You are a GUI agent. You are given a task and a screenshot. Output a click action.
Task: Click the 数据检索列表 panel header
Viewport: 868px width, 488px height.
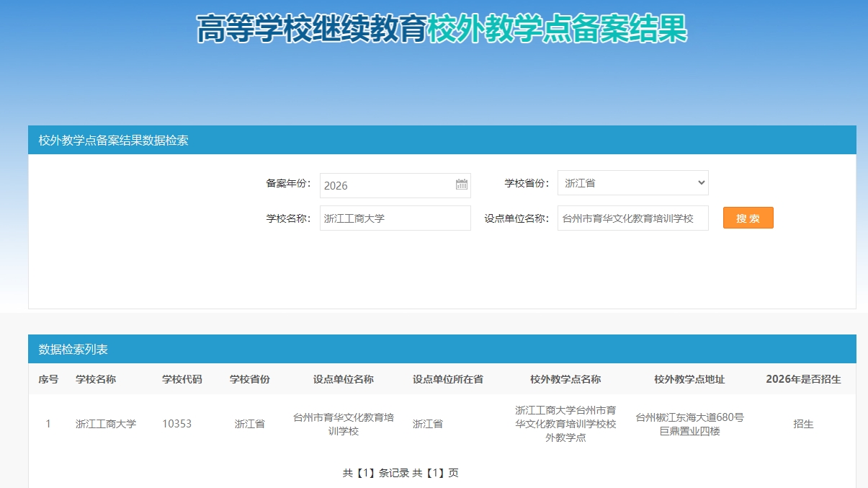tap(442, 349)
